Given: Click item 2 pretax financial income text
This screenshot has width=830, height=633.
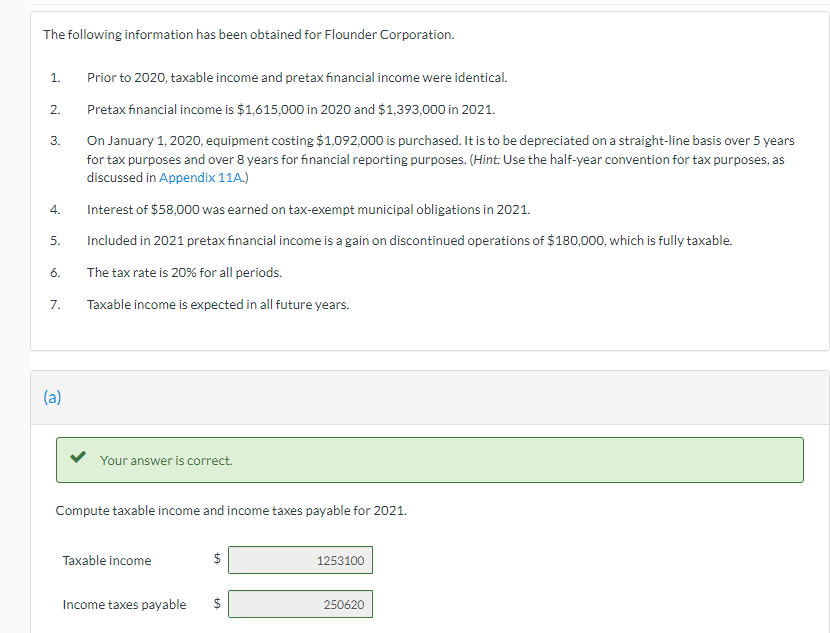Looking at the screenshot, I should tap(291, 110).
